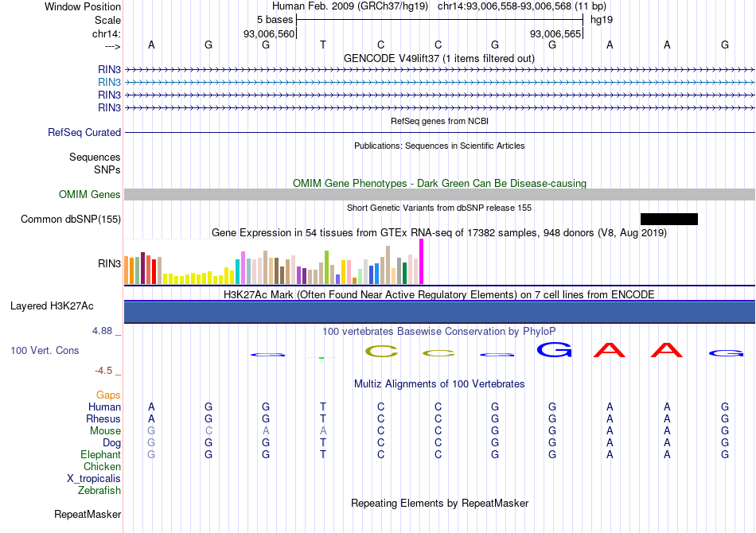
Task: Click the Sequences track label
Action: (95, 157)
